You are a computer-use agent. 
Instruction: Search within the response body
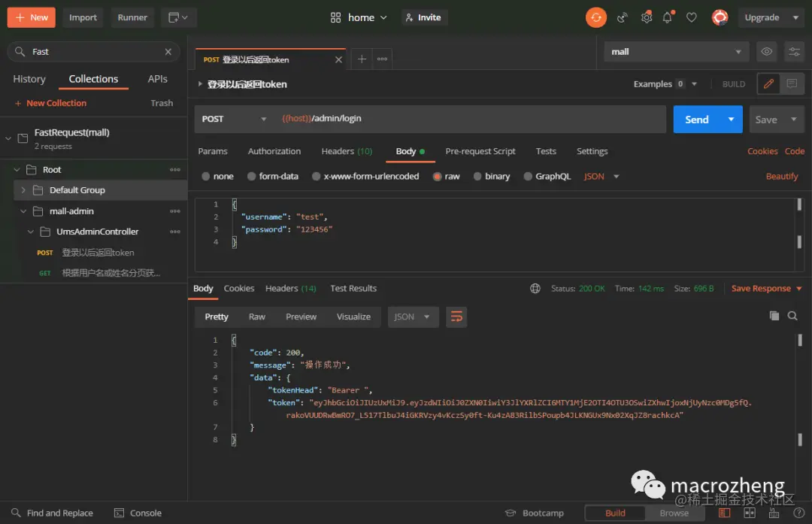coord(792,316)
